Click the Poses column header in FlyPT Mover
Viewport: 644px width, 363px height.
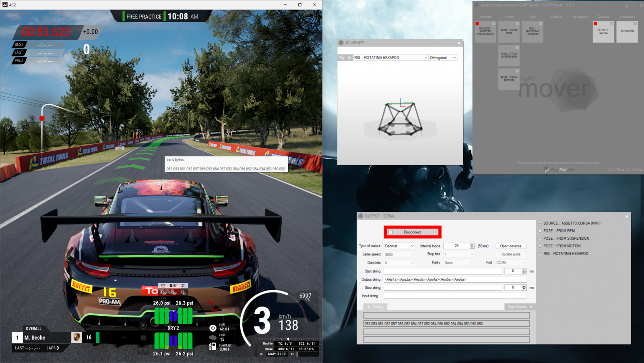[509, 17]
